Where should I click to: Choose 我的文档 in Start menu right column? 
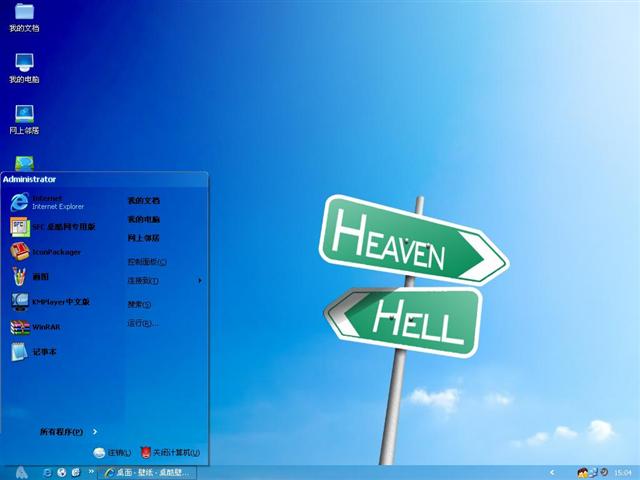144,200
